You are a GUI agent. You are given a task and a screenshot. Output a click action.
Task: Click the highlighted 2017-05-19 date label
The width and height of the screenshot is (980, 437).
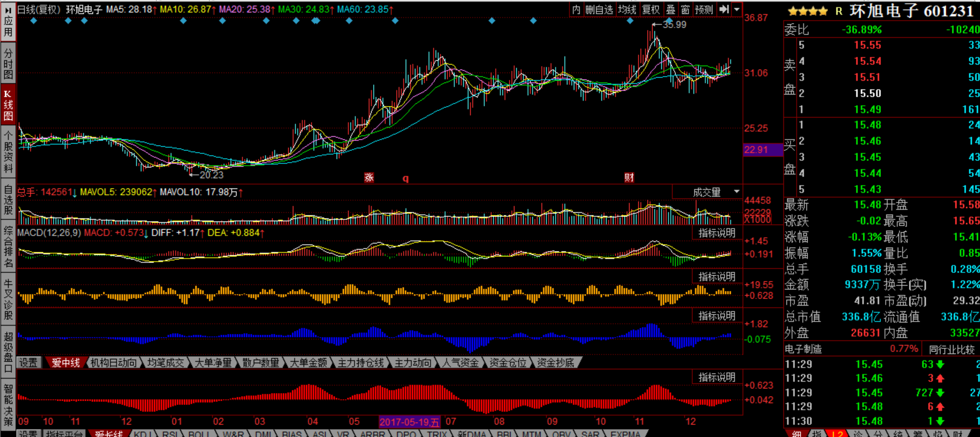point(409,422)
